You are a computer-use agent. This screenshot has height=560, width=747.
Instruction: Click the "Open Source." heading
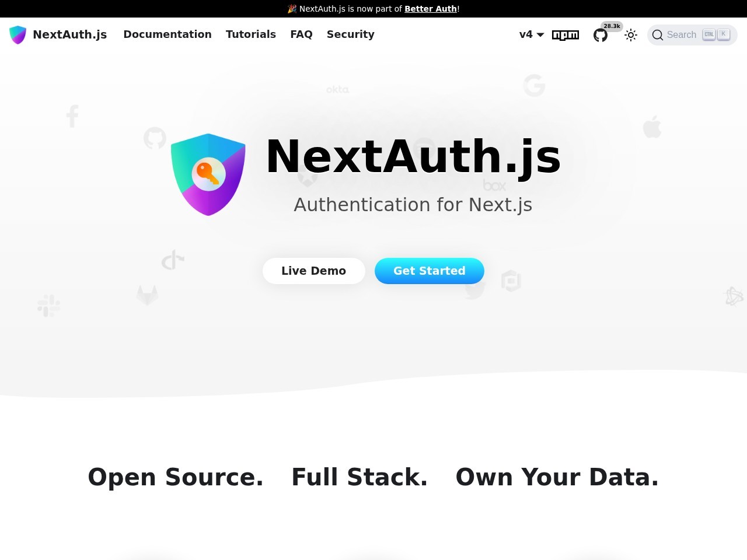pos(176,477)
